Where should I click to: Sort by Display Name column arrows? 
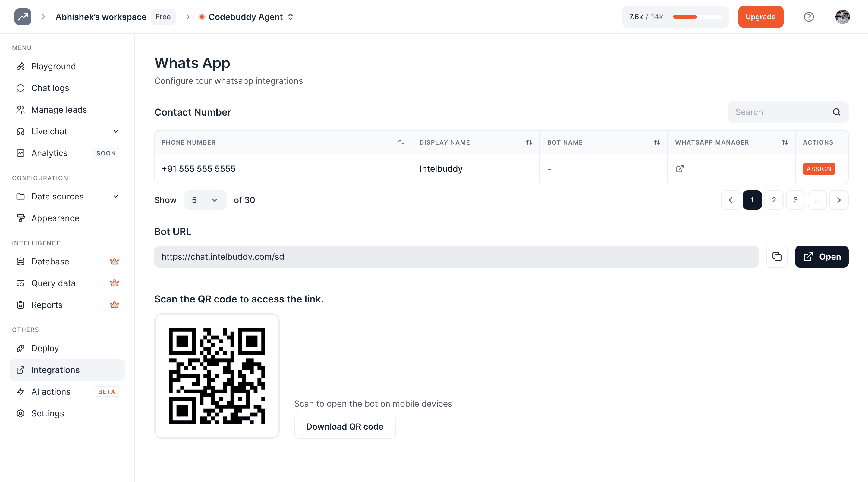(x=529, y=142)
